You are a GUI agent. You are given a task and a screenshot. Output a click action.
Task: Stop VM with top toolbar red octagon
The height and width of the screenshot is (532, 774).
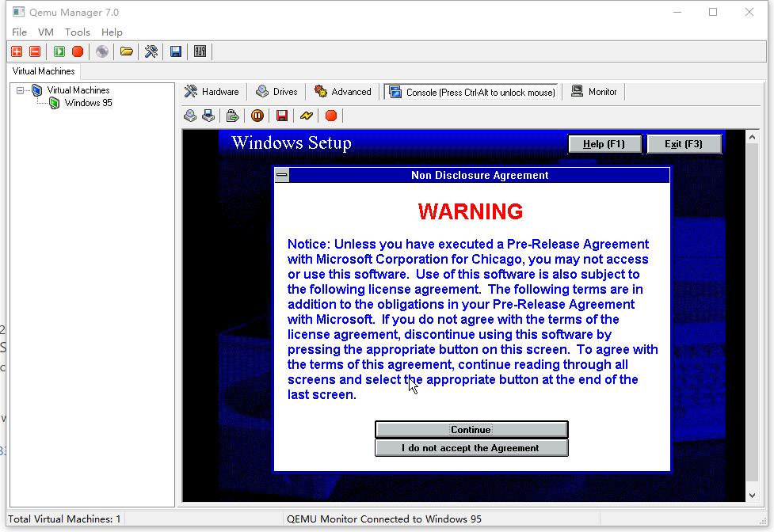click(x=78, y=51)
